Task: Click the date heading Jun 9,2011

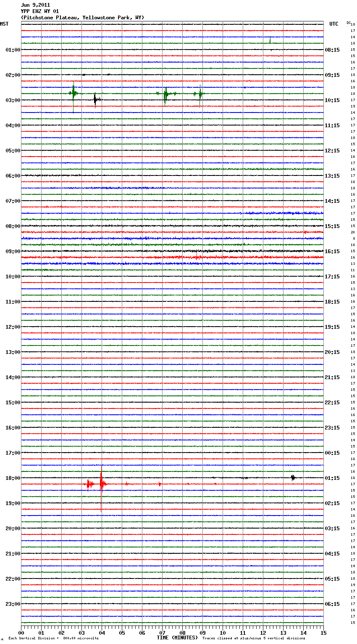Action: click(x=35, y=5)
